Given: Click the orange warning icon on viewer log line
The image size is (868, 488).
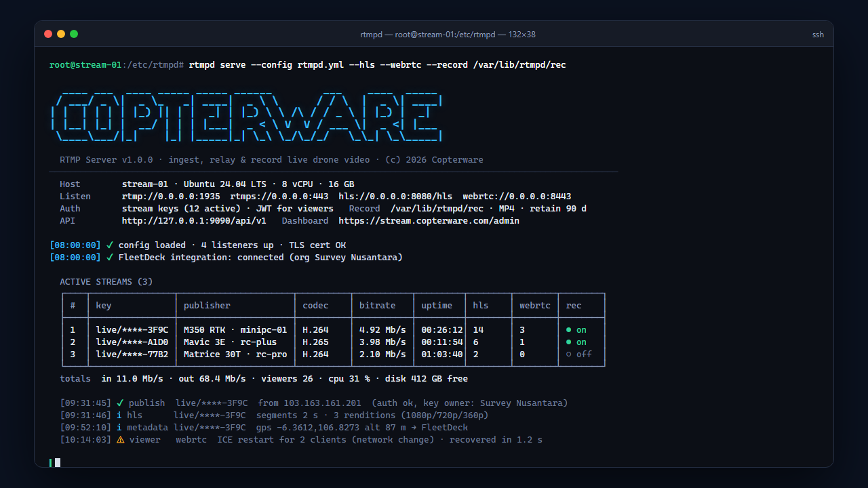Looking at the screenshot, I should [x=120, y=440].
